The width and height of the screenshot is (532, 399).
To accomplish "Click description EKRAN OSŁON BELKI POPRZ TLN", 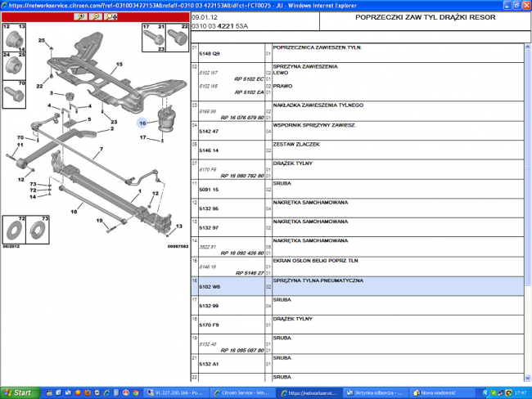I will [316, 261].
